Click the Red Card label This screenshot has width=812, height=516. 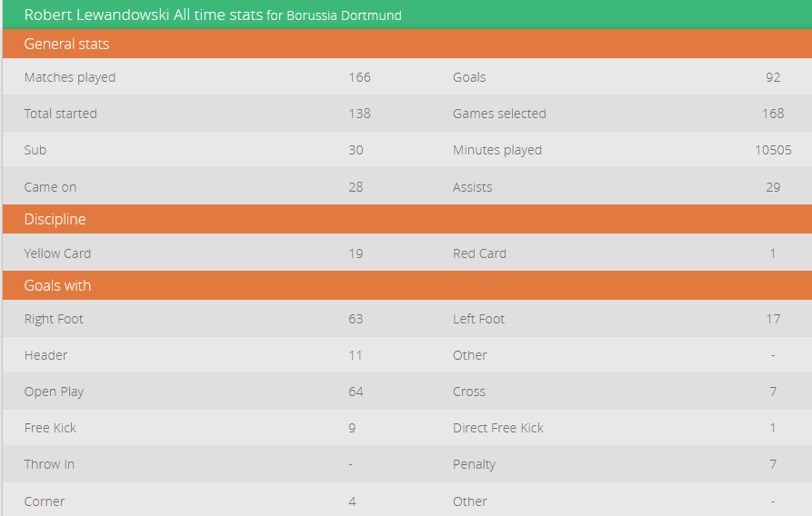tap(479, 253)
